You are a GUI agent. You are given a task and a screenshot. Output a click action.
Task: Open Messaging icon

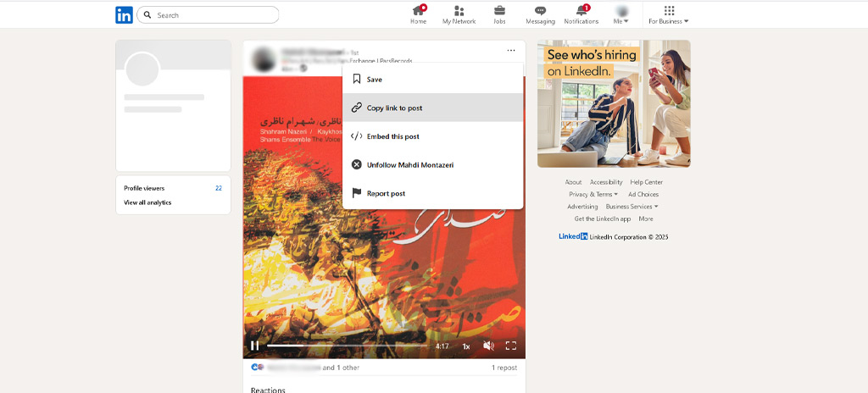pyautogui.click(x=540, y=11)
